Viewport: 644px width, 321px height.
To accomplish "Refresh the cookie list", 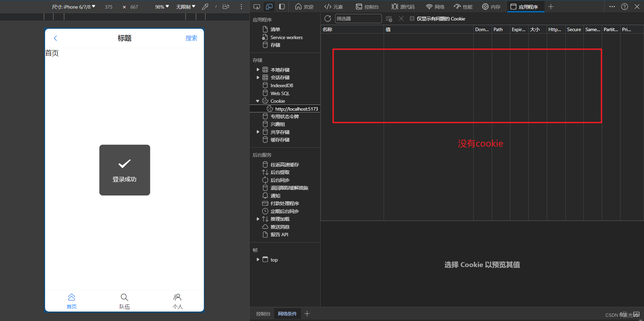I will [328, 19].
